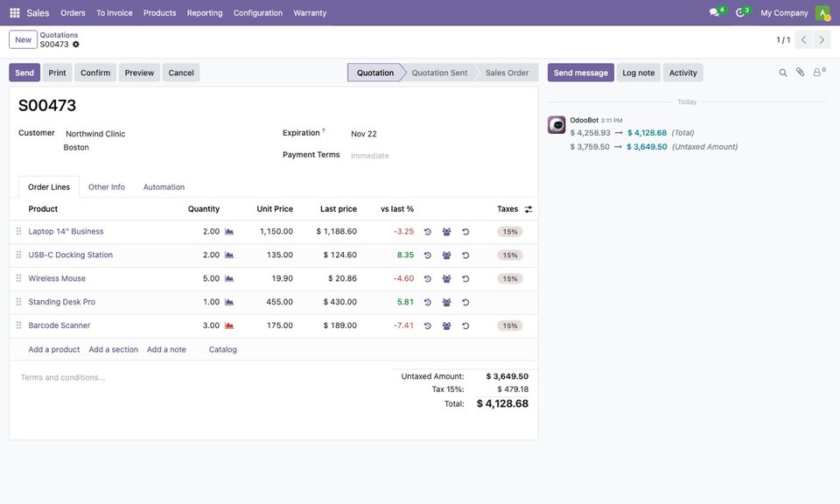The height and width of the screenshot is (504, 840).
Task: Open the Orders menu
Action: tap(73, 13)
